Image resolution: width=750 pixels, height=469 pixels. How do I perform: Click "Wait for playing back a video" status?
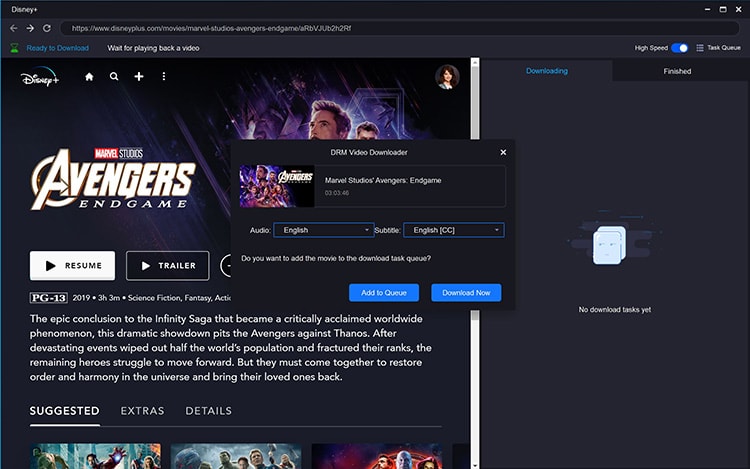(153, 48)
